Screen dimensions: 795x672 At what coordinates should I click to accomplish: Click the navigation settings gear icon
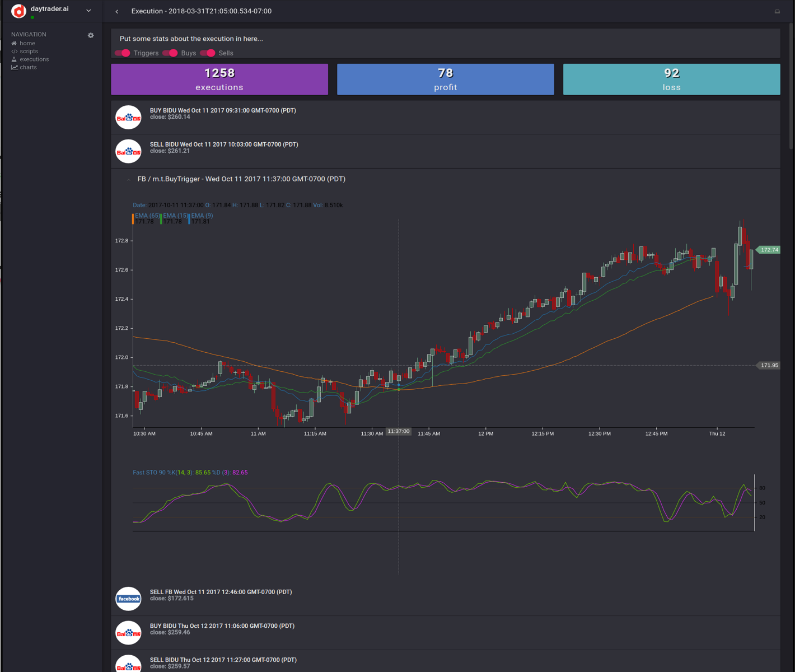click(x=91, y=35)
